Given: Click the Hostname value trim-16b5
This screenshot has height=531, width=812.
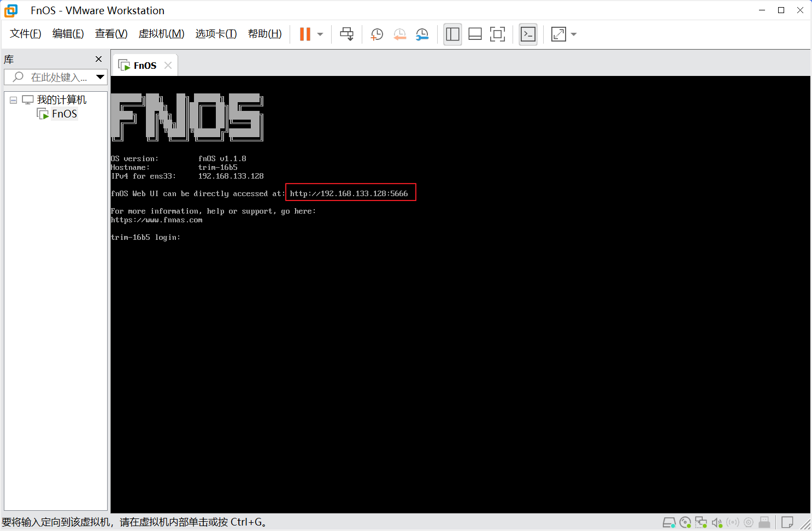Looking at the screenshot, I should pos(217,167).
